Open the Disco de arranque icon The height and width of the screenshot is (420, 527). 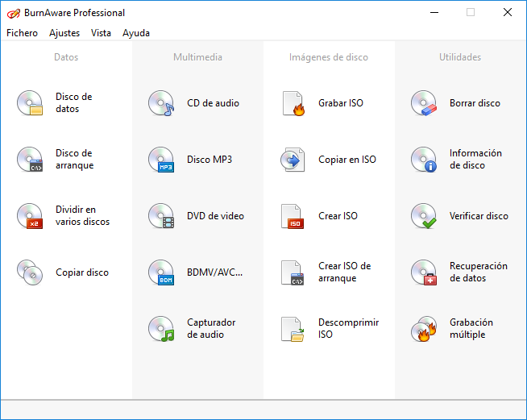point(30,160)
